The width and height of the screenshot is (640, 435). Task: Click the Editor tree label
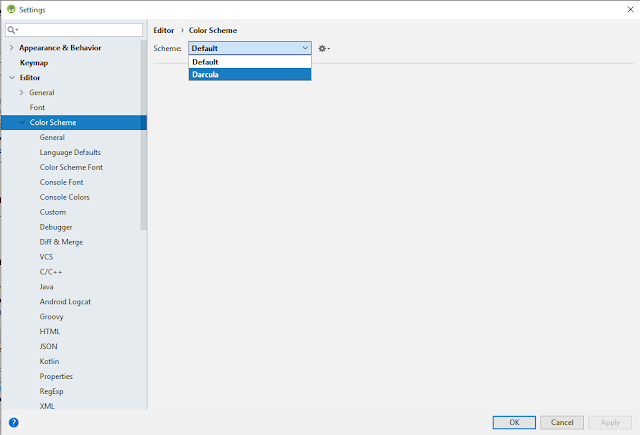[30, 78]
